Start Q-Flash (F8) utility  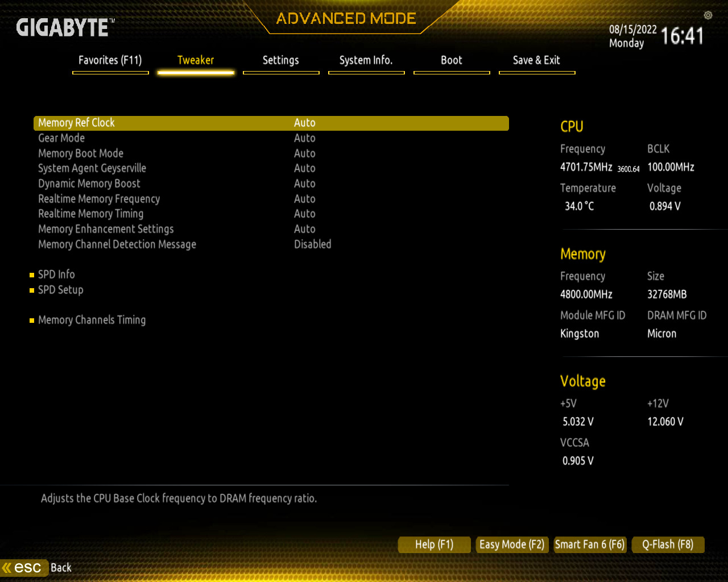[x=668, y=544]
